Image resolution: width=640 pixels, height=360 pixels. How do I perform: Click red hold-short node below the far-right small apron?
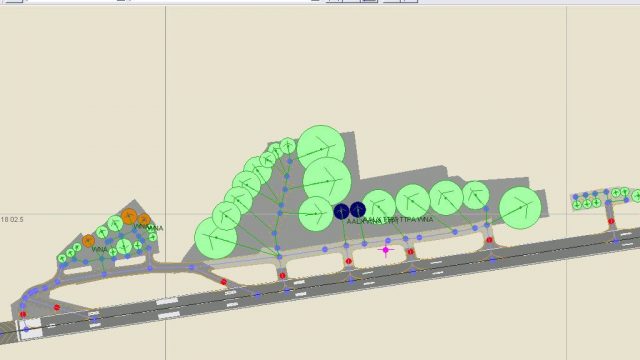[611, 221]
